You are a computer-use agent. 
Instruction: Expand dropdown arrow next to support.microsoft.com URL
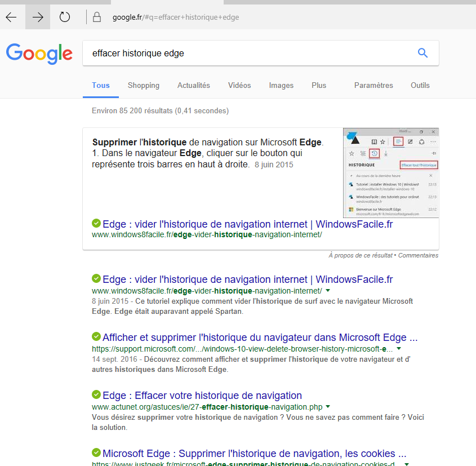pos(399,348)
